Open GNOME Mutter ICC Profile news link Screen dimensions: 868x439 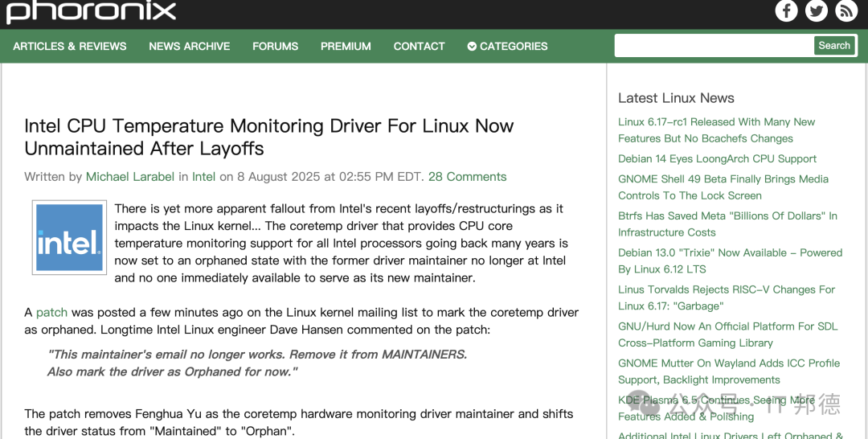(729, 371)
